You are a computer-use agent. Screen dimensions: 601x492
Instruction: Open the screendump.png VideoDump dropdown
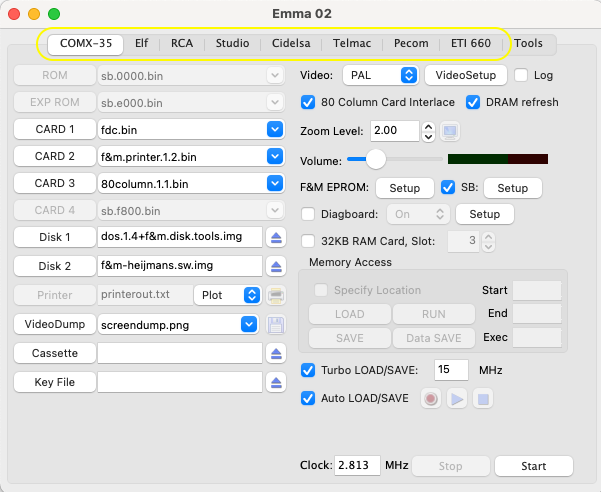249,324
